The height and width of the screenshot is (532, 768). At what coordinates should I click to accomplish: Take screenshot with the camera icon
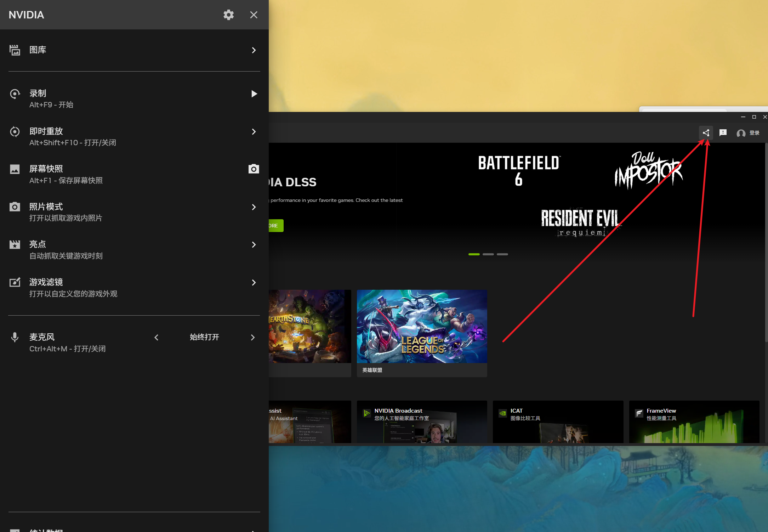pyautogui.click(x=254, y=169)
